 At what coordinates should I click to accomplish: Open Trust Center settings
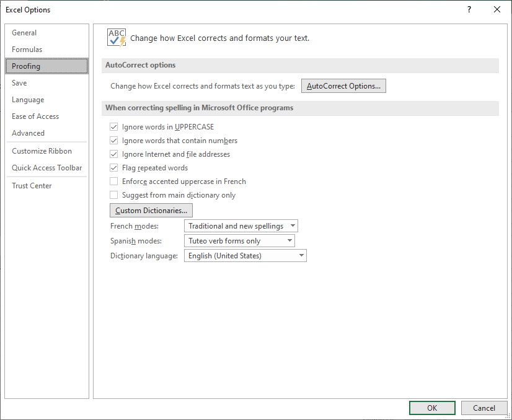32,186
